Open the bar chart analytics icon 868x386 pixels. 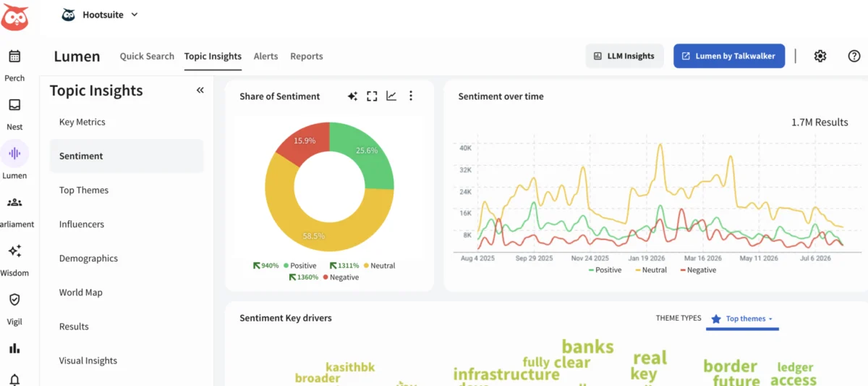click(x=14, y=348)
